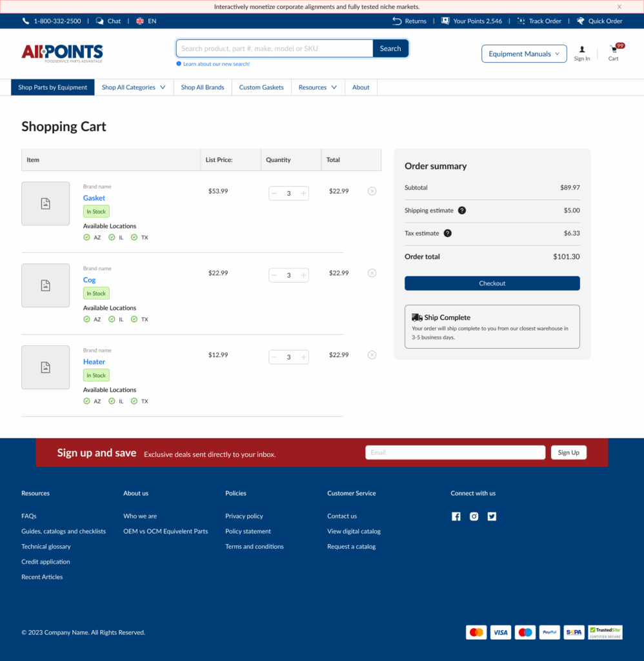644x661 pixels.
Task: Expand the Shop All Categories menu
Action: coord(134,87)
